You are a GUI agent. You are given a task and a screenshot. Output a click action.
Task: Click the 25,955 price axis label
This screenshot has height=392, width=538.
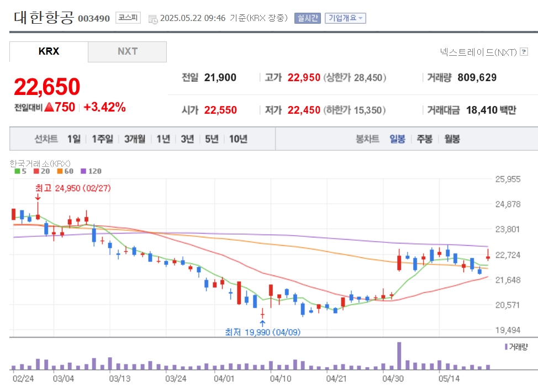pyautogui.click(x=508, y=179)
